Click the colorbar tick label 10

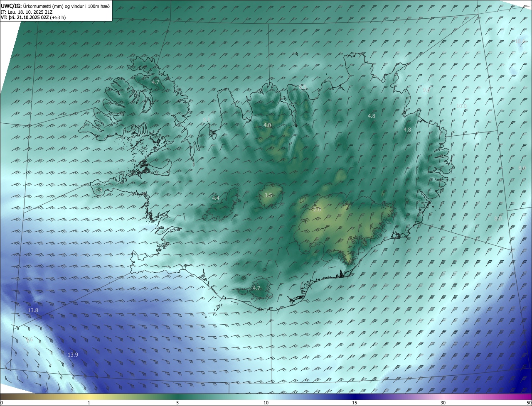point(266,403)
